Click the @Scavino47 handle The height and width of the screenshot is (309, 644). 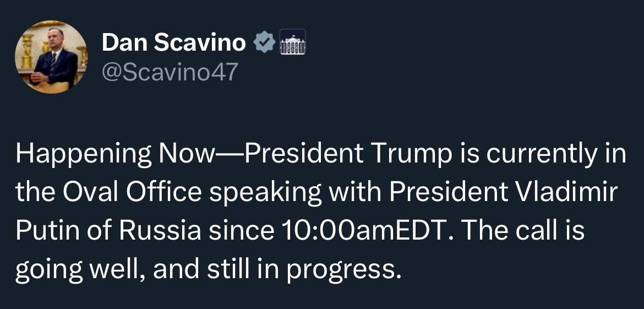click(169, 73)
